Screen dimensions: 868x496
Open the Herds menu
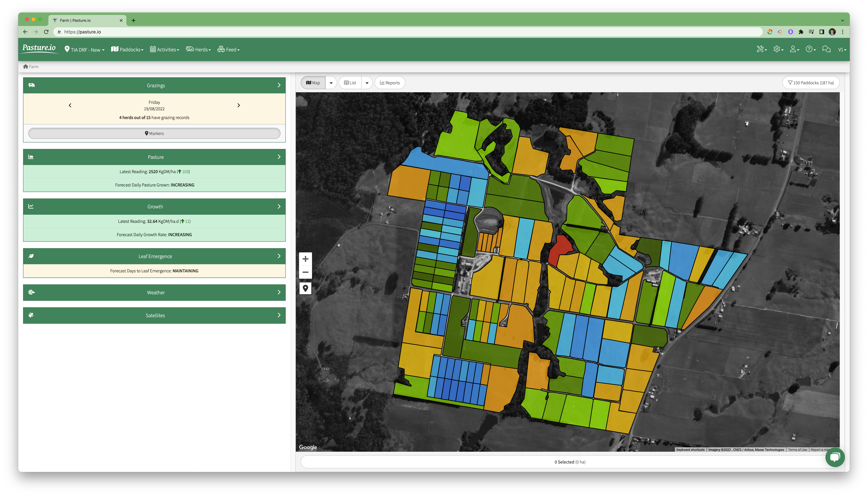pos(198,50)
